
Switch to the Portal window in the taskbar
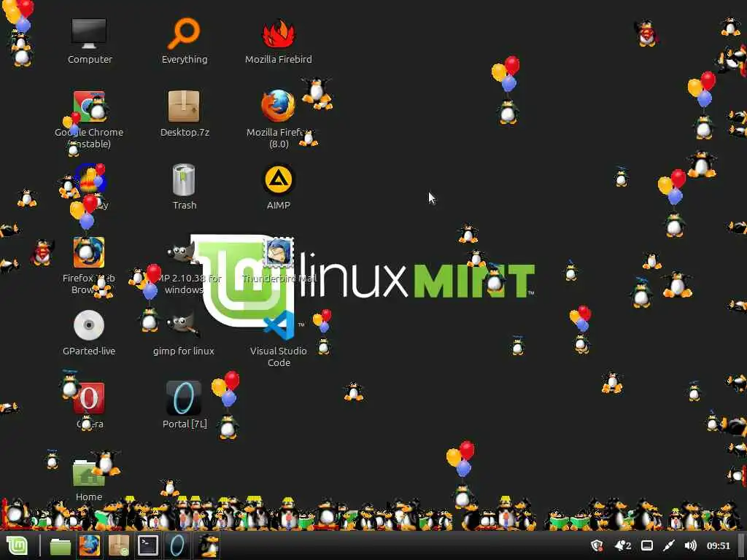(x=177, y=545)
